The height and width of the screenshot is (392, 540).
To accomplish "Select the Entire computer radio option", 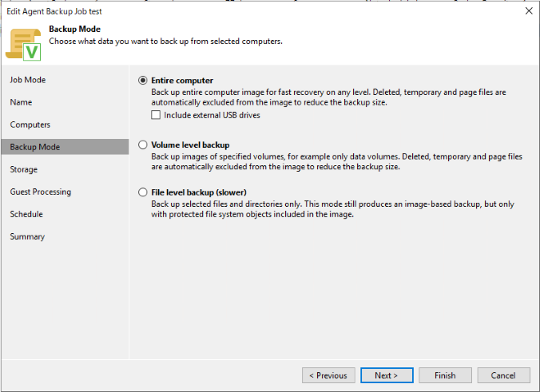I will (x=143, y=81).
